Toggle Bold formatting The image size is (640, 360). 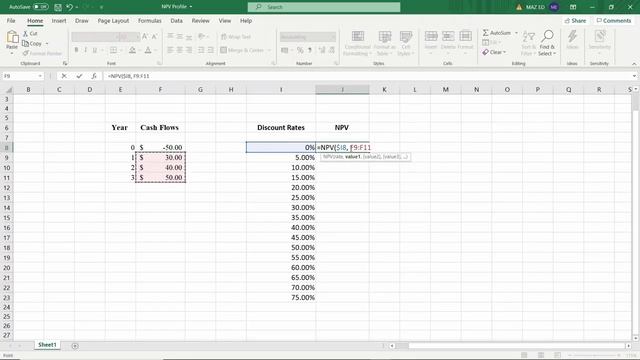coord(76,50)
